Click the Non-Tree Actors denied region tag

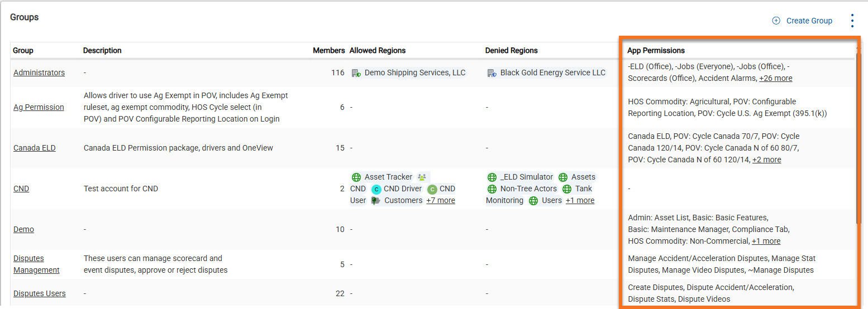coord(522,189)
